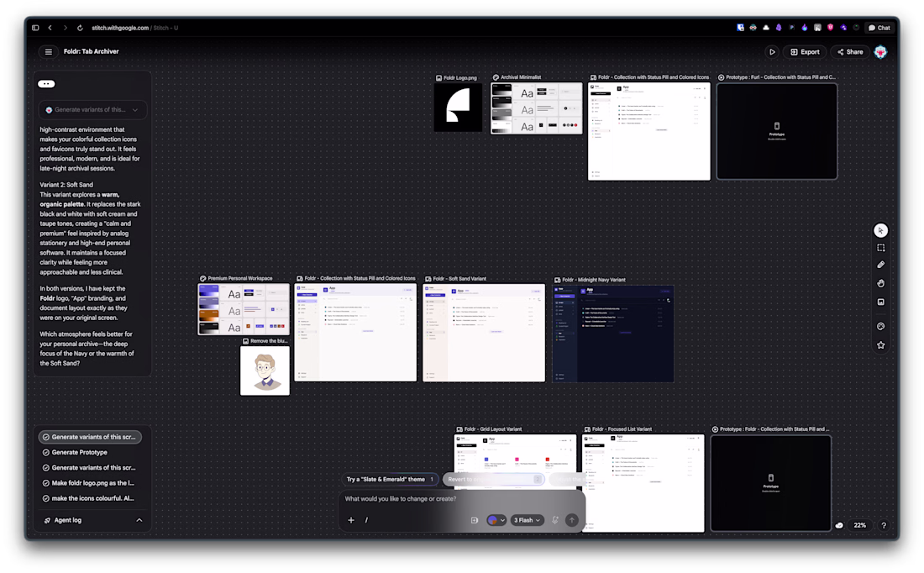The height and width of the screenshot is (573, 924).
Task: Click the plus attach icon in prompt box
Action: (350, 520)
